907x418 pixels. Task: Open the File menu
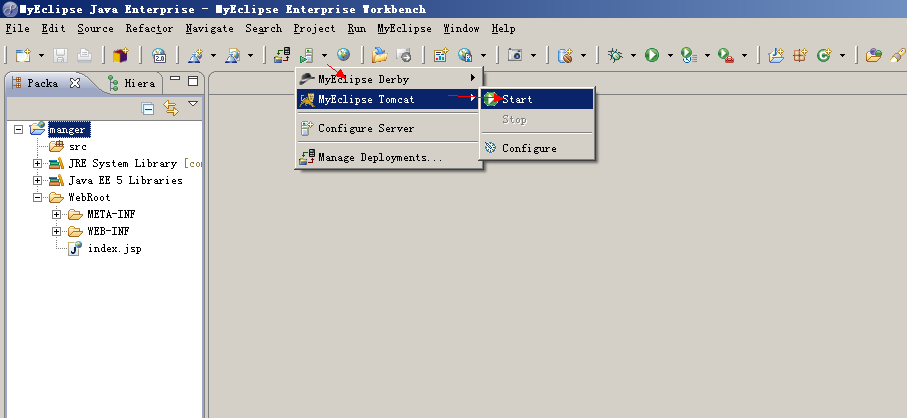pyautogui.click(x=17, y=28)
